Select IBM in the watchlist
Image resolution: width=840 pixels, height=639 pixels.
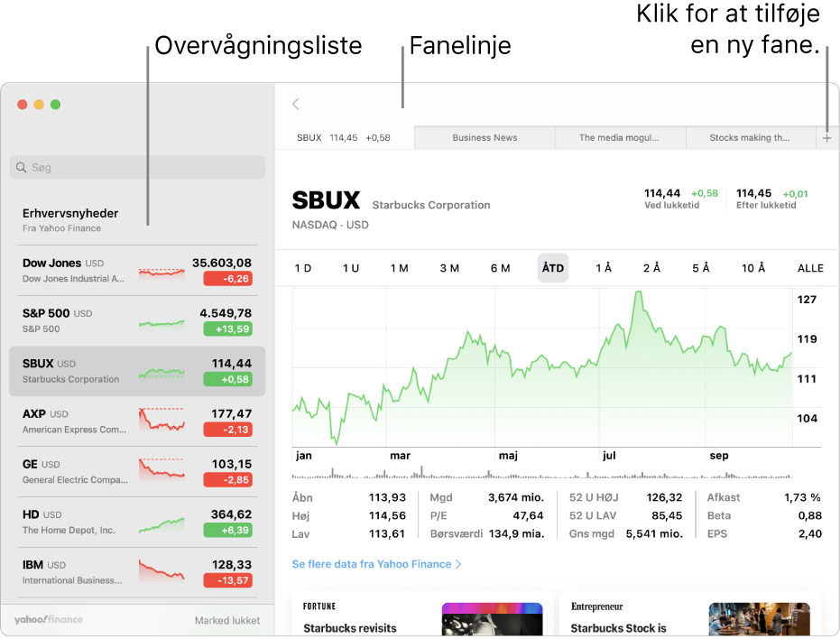[135, 572]
